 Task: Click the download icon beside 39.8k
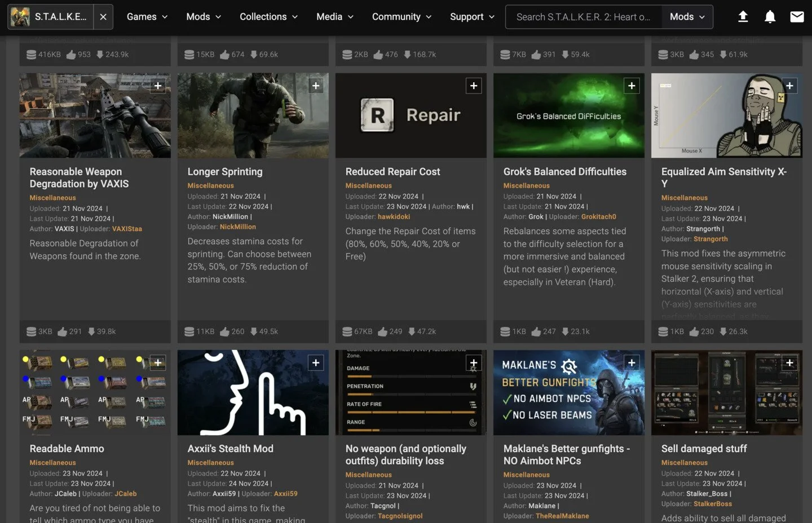click(91, 331)
